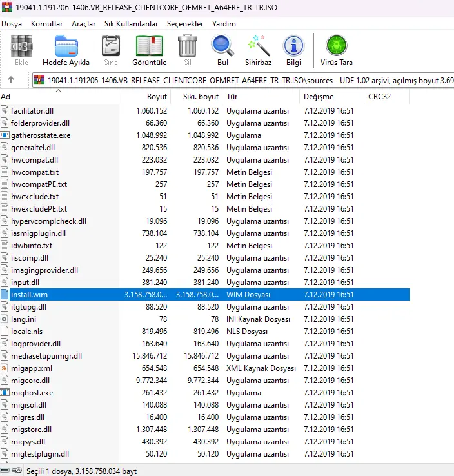454x476 pixels.
Task: Go up one folder level arrow
Action: 11,80
